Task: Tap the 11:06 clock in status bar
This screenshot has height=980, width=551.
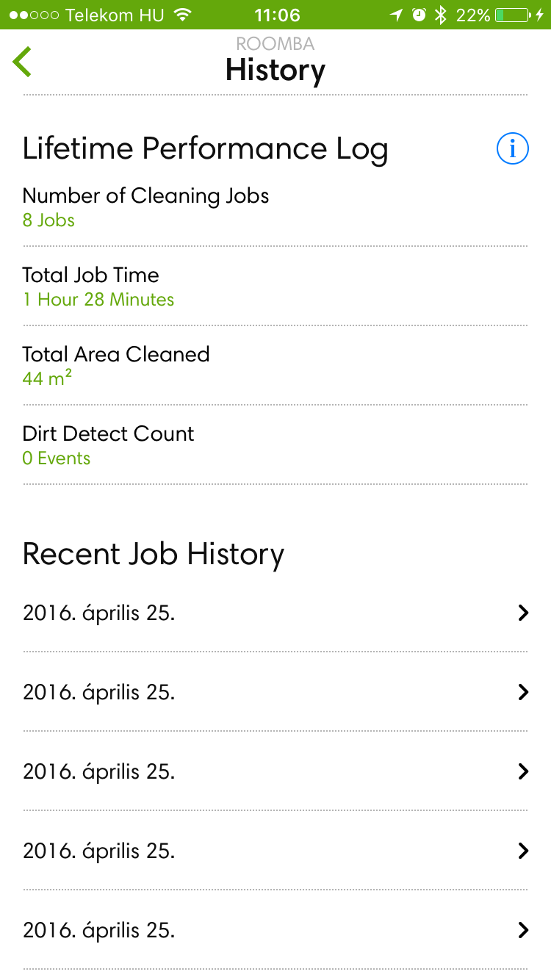Action: click(276, 15)
